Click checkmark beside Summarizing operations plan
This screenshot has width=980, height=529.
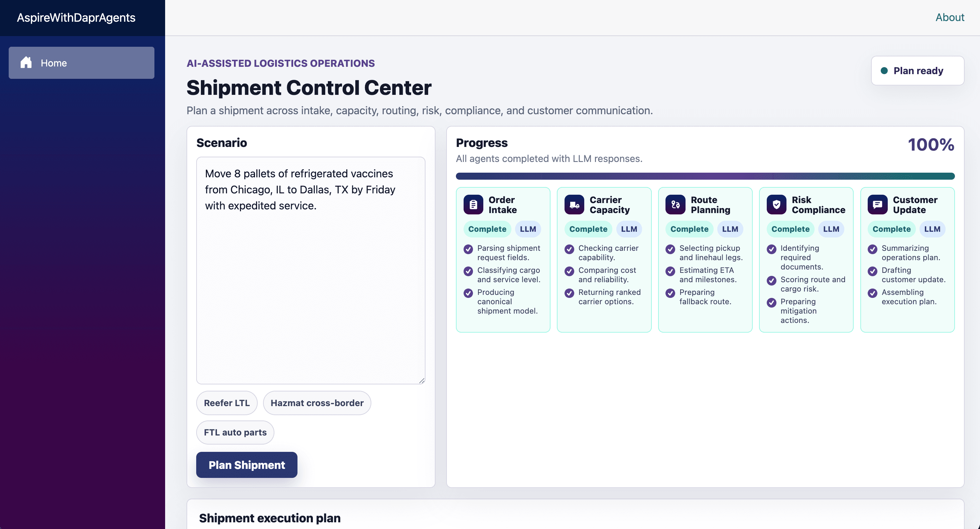click(x=872, y=249)
